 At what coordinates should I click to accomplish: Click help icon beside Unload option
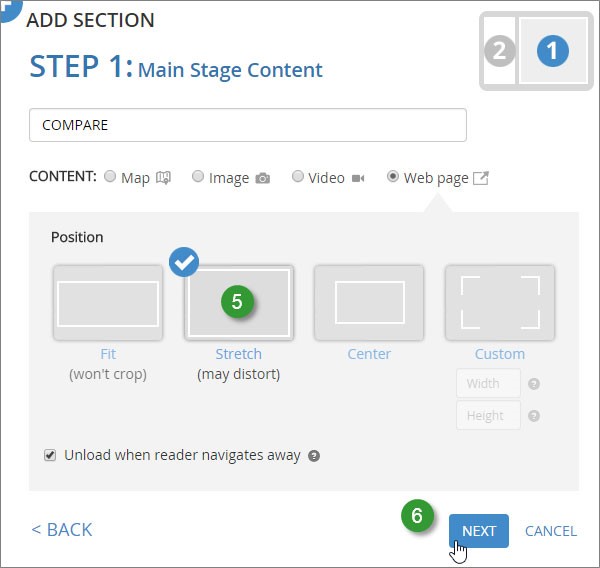coord(314,455)
